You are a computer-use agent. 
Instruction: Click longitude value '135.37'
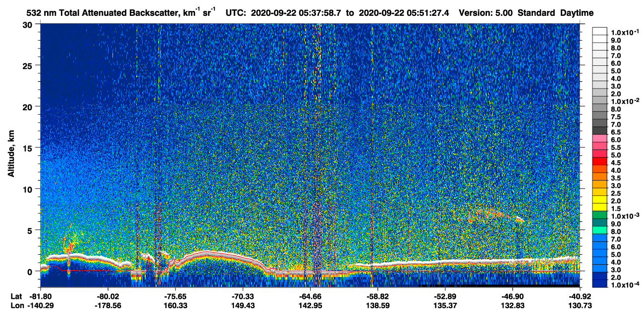(x=445, y=306)
